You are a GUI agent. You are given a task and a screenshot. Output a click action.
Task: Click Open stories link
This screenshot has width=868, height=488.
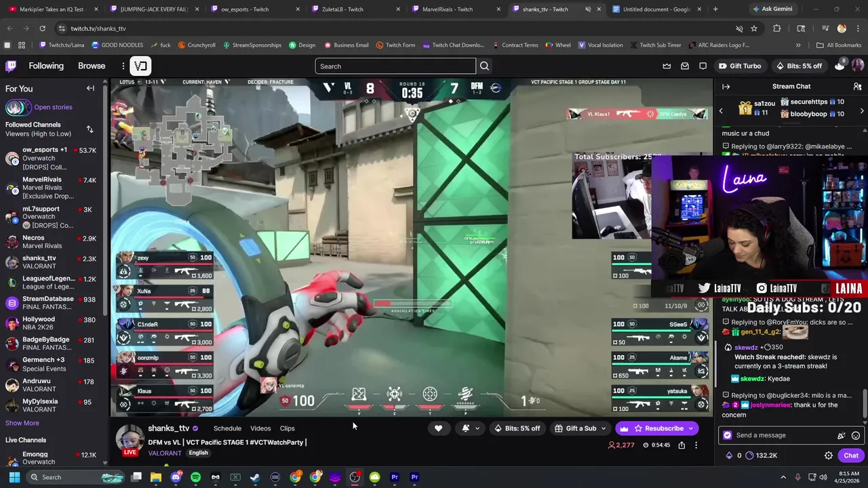[x=53, y=107]
